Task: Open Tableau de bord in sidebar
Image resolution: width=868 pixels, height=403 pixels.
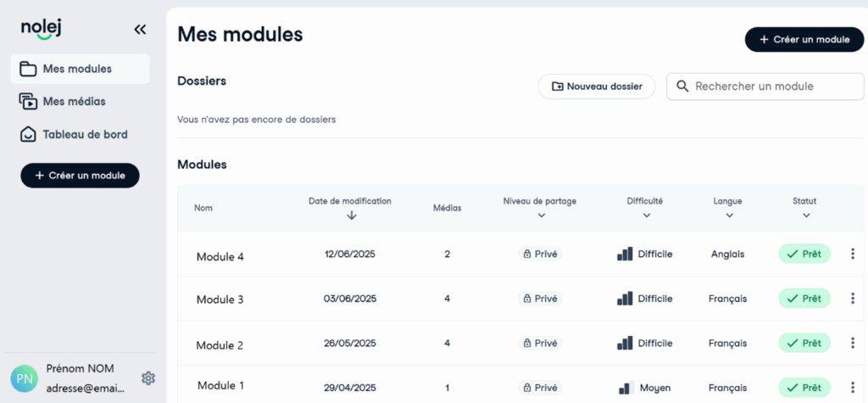Action: click(85, 134)
